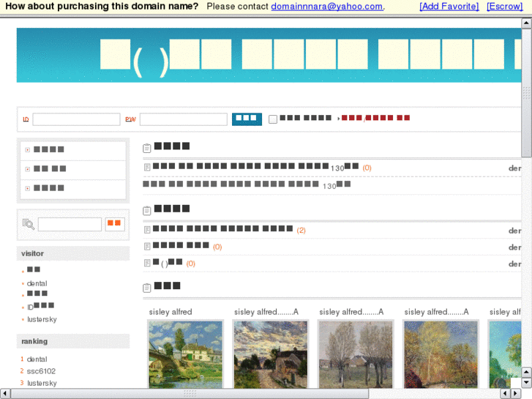Image resolution: width=532 pixels, height=399 pixels.
Task: Open ranking entry 2 ssc6102
Action: 41,371
